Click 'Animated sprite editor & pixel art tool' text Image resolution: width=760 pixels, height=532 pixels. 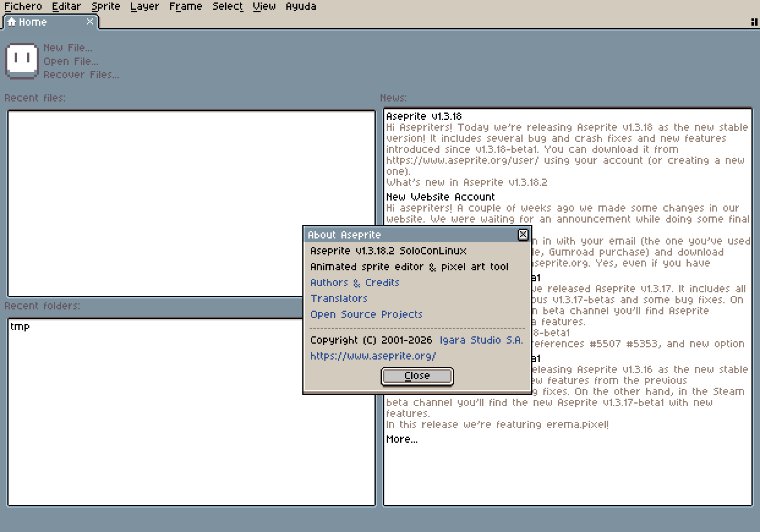pyautogui.click(x=409, y=267)
